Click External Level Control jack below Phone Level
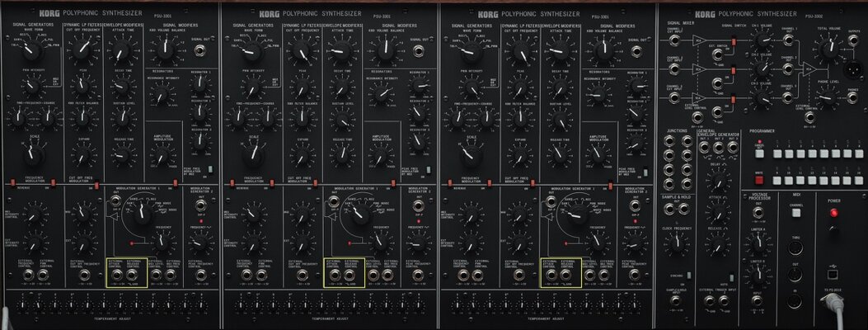 coord(809,117)
